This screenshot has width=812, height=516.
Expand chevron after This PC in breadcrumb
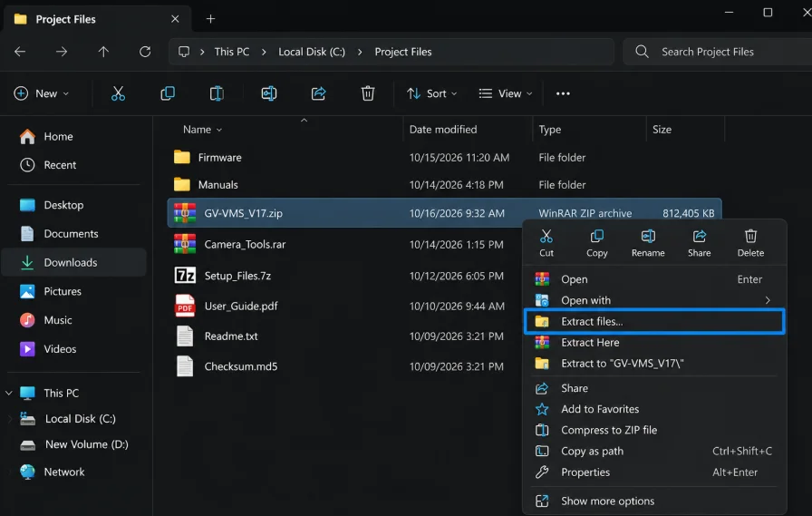click(264, 52)
